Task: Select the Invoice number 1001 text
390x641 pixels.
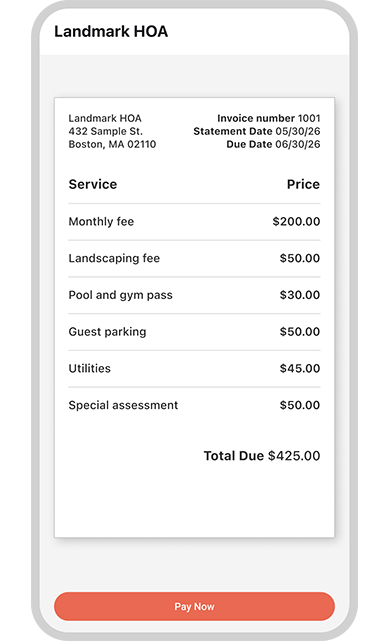Action: (x=269, y=118)
